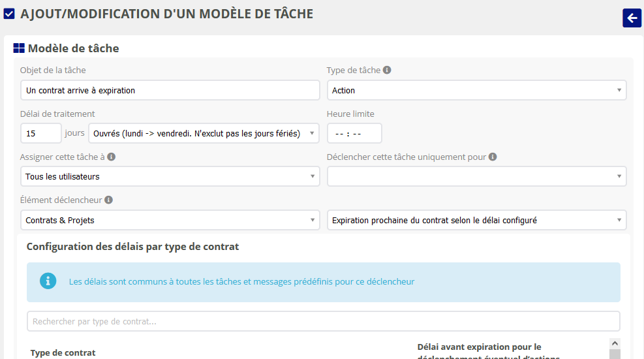
Task: Expand the Tous les utilisateurs dropdown
Action: click(x=170, y=176)
